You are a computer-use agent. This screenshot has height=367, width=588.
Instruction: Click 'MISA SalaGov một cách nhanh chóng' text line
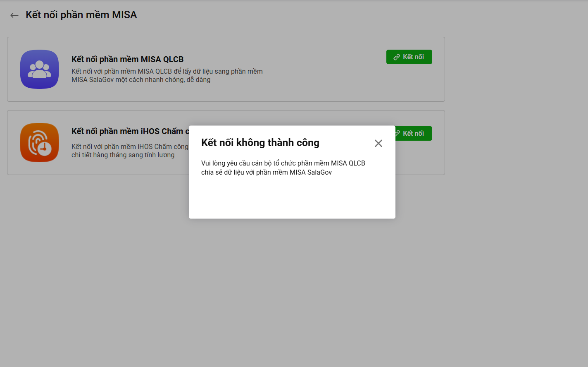pyautogui.click(x=140, y=80)
